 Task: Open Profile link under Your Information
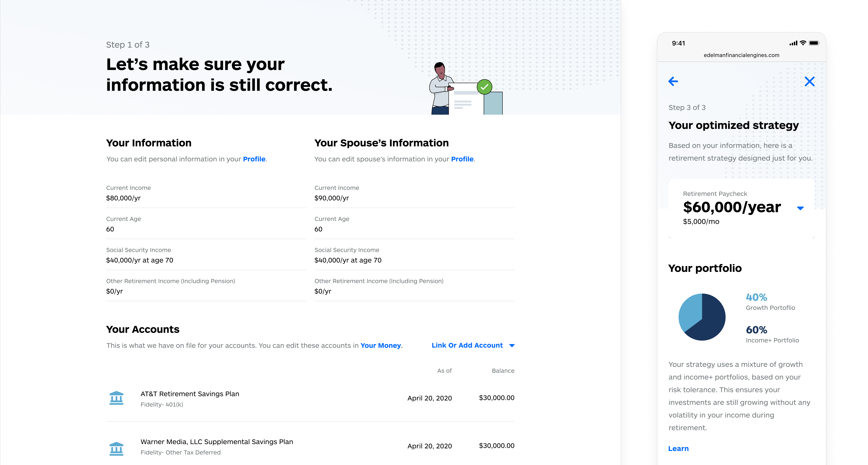tap(254, 159)
